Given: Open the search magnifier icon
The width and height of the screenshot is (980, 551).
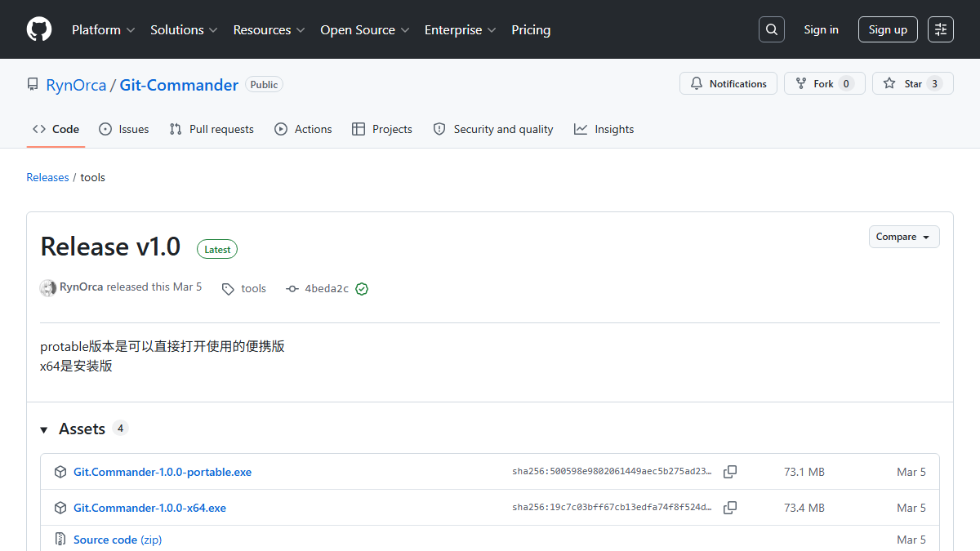Looking at the screenshot, I should [772, 29].
